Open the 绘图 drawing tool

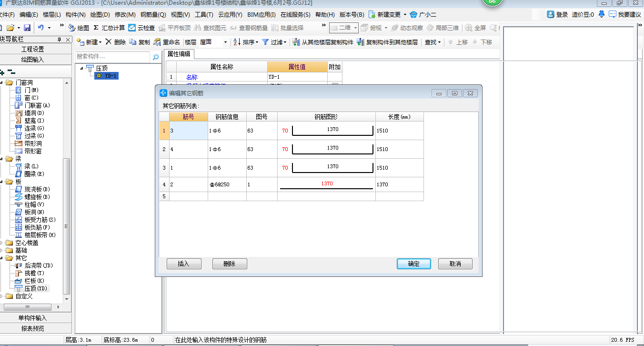(x=79, y=28)
